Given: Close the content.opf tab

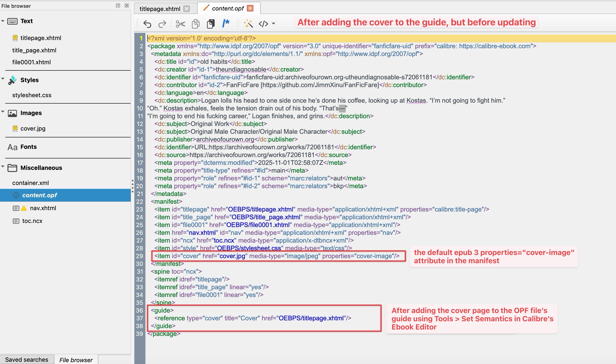Looking at the screenshot, I should click(250, 8).
